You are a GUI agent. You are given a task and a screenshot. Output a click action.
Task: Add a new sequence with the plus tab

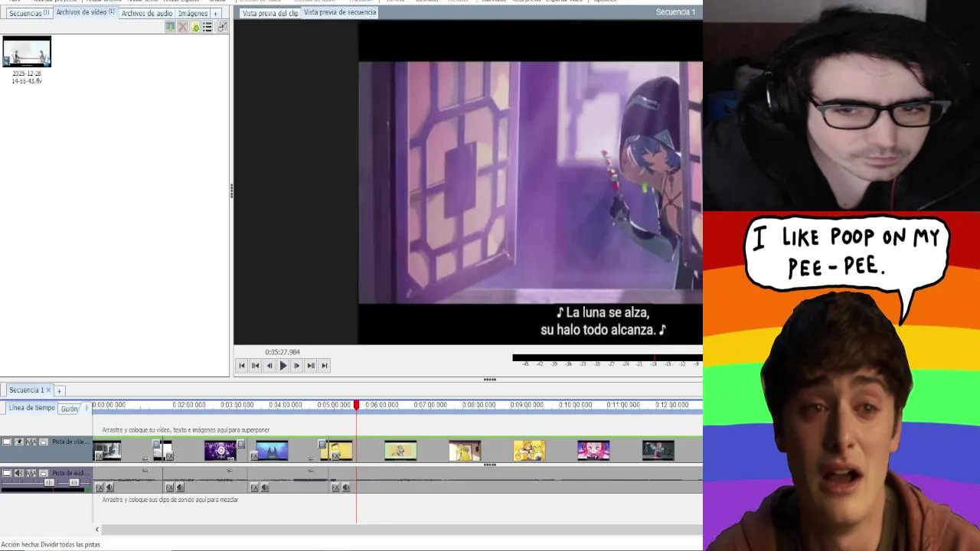tap(59, 391)
